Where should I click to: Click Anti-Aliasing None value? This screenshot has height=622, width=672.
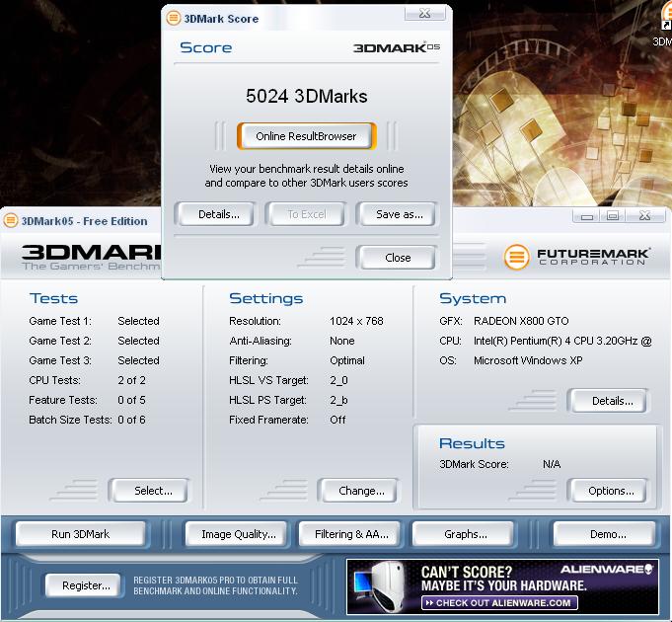[x=342, y=341]
